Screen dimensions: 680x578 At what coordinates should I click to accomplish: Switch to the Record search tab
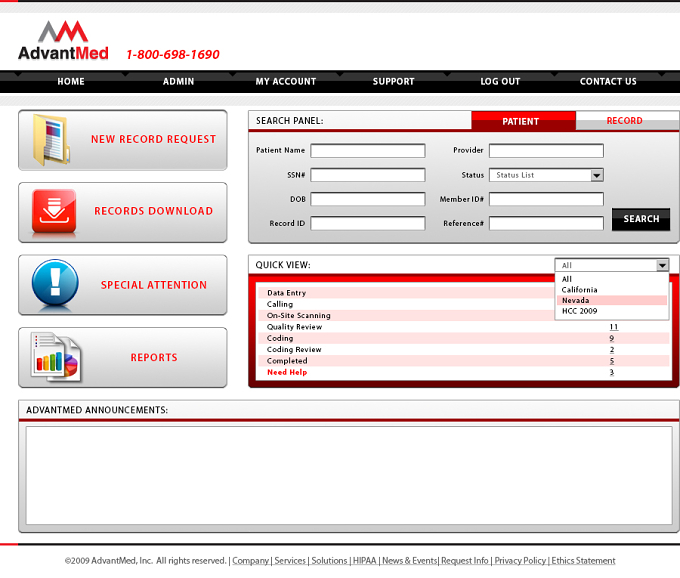(627, 121)
